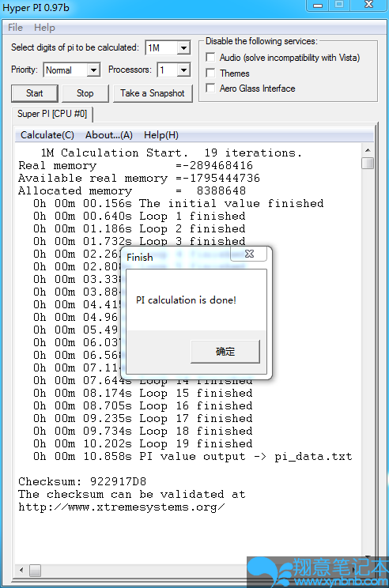
Task: Click the 'Loop 17 finished' line
Action: pos(142,419)
